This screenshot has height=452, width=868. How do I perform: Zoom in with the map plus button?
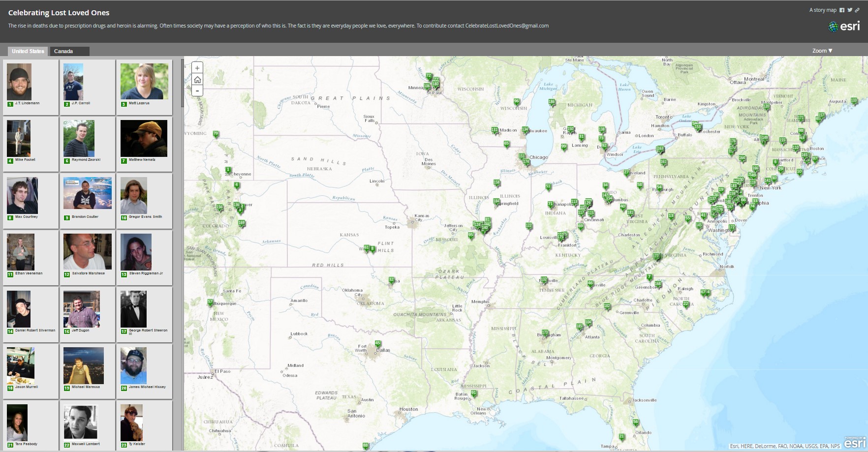[197, 68]
